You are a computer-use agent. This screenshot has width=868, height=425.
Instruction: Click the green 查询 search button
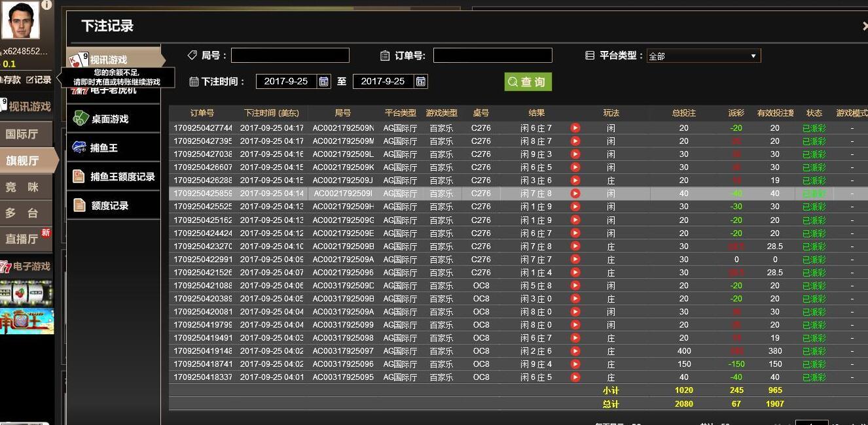tap(528, 82)
